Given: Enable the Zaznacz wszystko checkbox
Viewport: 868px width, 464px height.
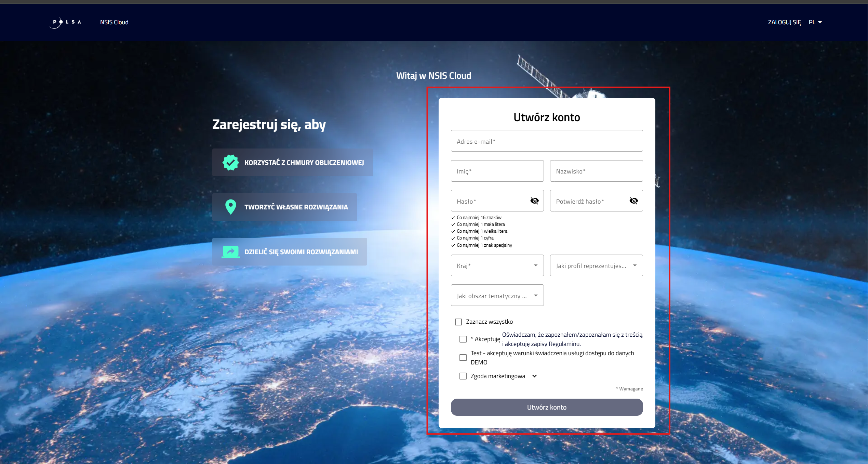Looking at the screenshot, I should click(x=458, y=322).
